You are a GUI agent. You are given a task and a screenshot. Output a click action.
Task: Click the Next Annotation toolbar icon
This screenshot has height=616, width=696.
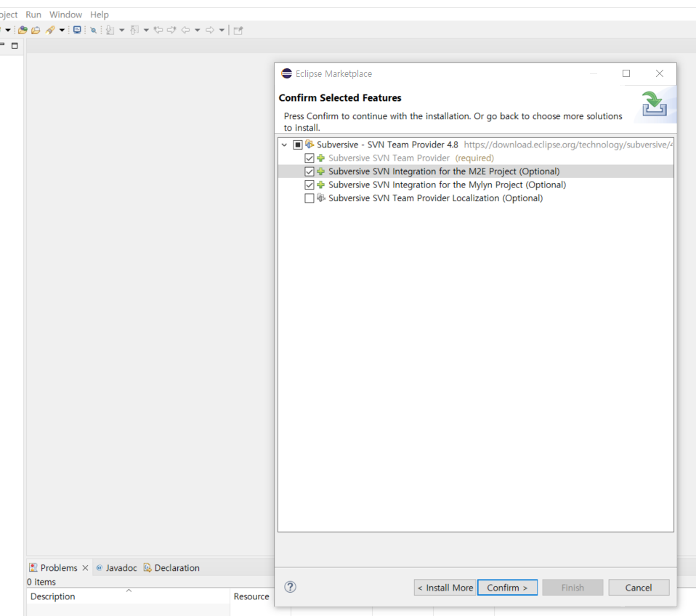coord(110,31)
